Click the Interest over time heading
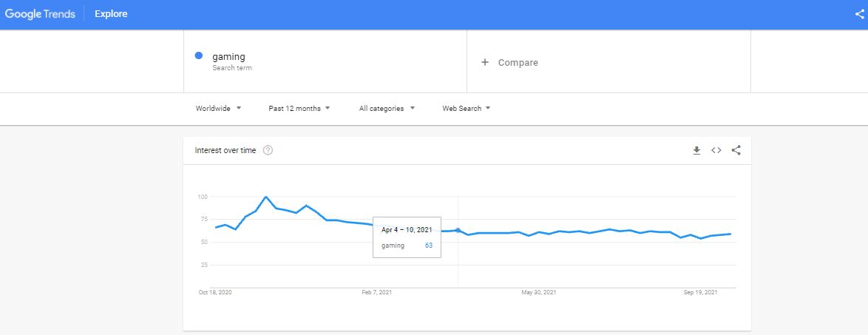868x335 pixels. 226,150
